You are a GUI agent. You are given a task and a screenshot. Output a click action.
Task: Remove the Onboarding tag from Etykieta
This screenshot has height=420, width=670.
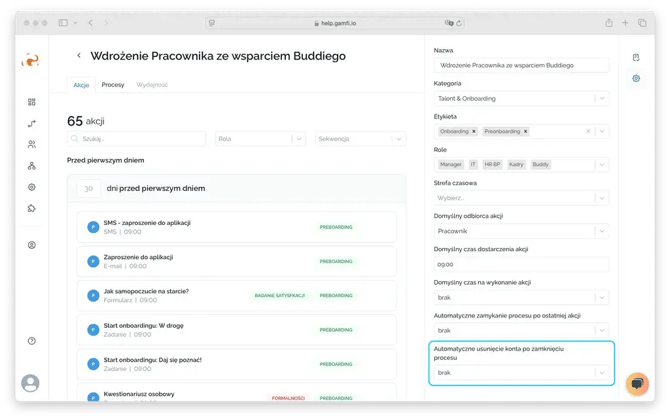pyautogui.click(x=476, y=131)
